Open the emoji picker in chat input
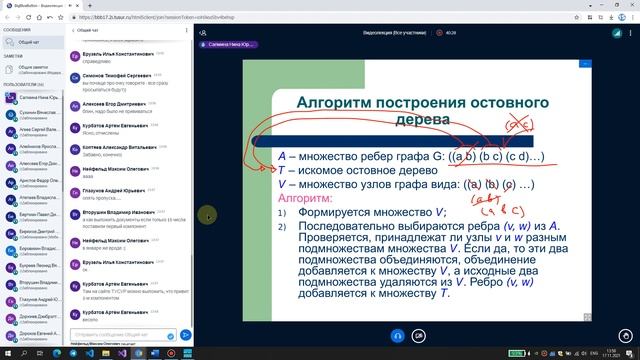Screen dimensions: 640x360 click(170, 336)
